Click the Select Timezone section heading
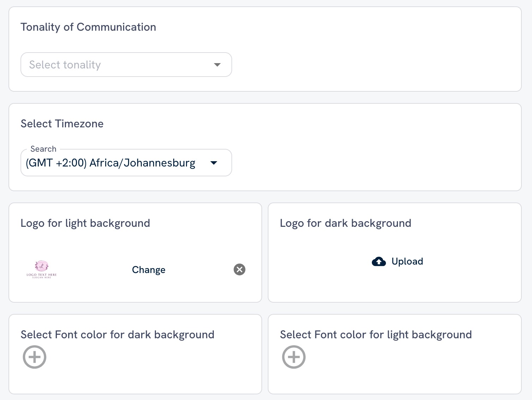532x400 pixels. pyautogui.click(x=62, y=124)
